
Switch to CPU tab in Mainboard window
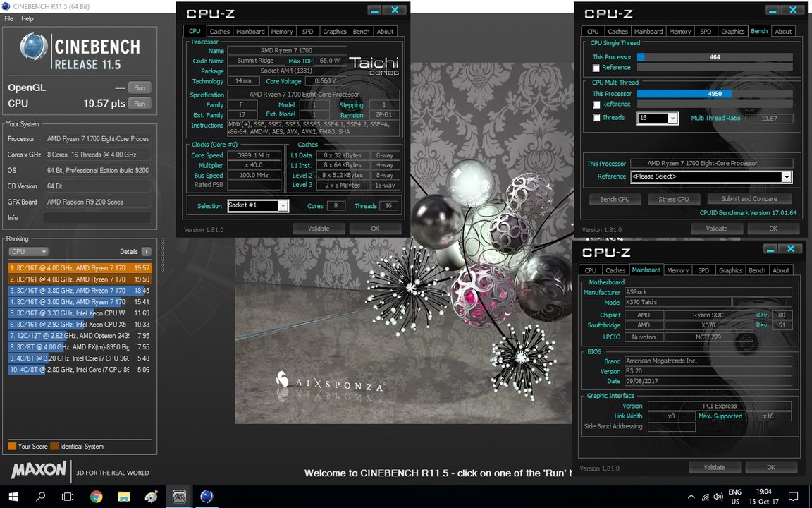[x=591, y=270]
